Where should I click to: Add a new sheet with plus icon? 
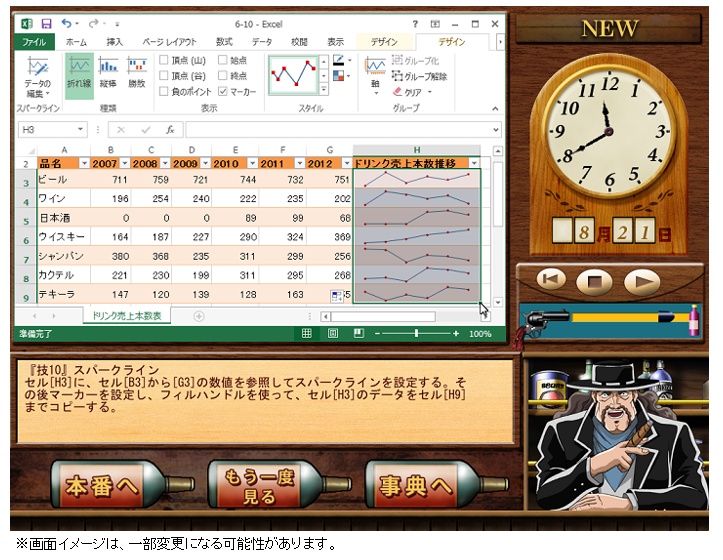[x=198, y=316]
